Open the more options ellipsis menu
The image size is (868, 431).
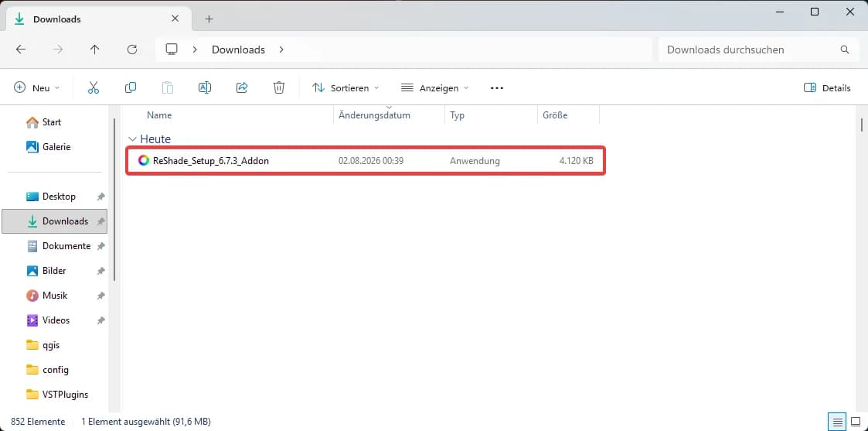pos(497,87)
